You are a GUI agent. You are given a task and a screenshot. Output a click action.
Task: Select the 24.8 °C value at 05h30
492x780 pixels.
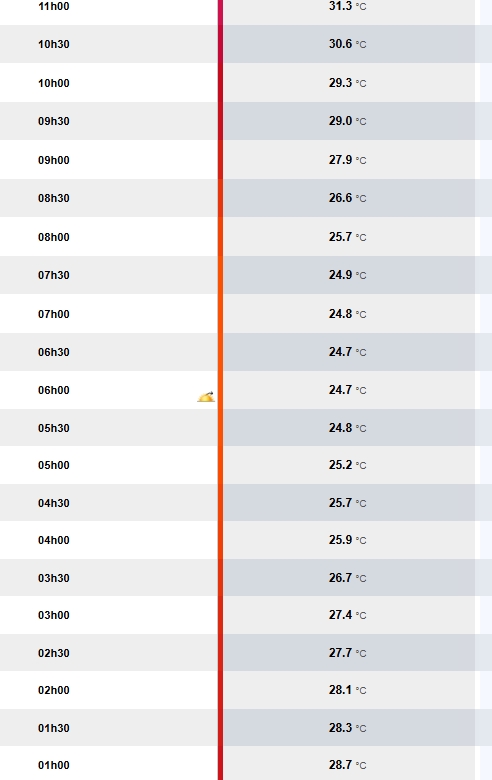pos(347,428)
